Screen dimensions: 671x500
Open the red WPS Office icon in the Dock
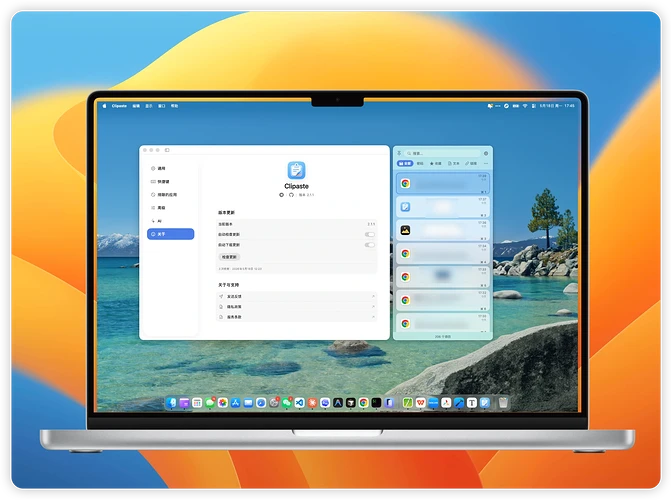tap(420, 402)
